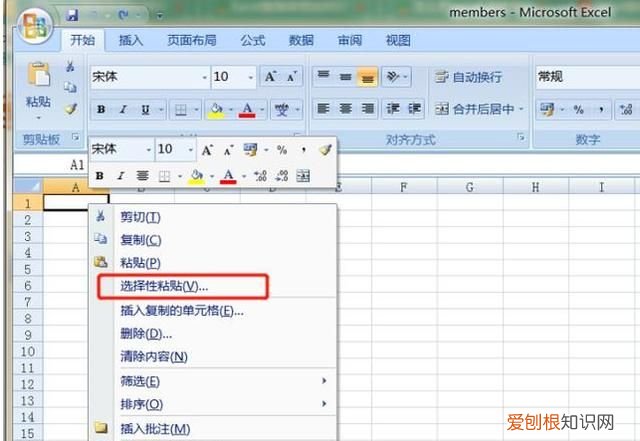Click the ribbon Paste clipboard icon

[x=39, y=74]
